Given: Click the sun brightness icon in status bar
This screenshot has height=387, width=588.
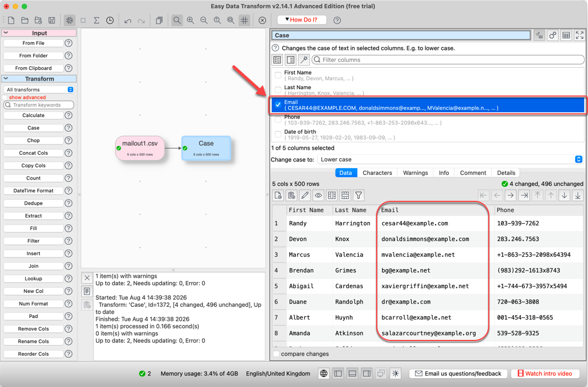Looking at the screenshot, I should coord(395,374).
